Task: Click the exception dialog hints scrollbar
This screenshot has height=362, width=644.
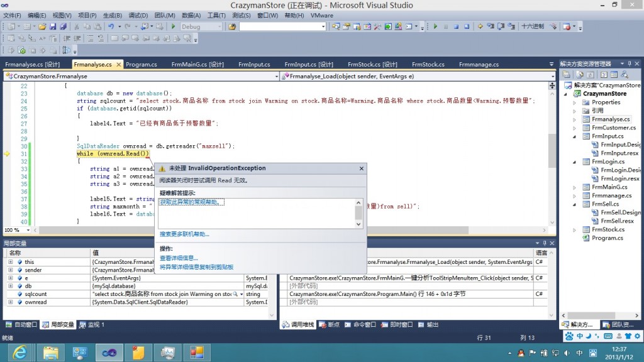Action: tap(358, 214)
